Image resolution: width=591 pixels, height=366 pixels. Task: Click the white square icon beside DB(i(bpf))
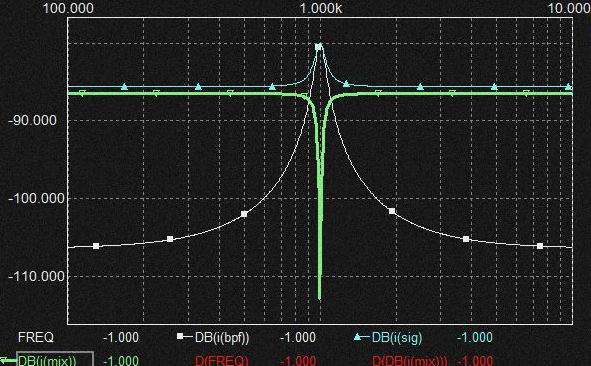click(x=181, y=335)
